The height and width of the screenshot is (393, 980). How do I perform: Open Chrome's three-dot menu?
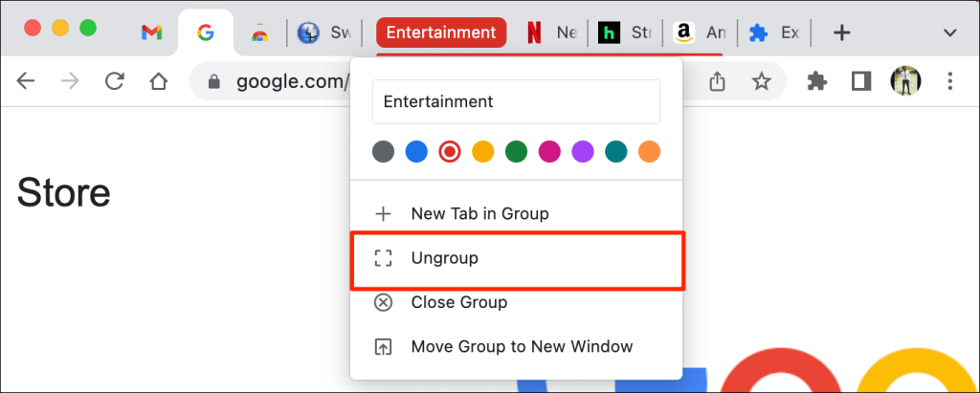(x=949, y=81)
